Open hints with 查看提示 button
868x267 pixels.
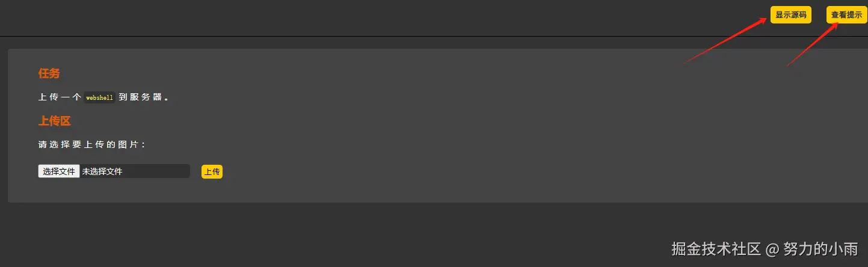[846, 15]
